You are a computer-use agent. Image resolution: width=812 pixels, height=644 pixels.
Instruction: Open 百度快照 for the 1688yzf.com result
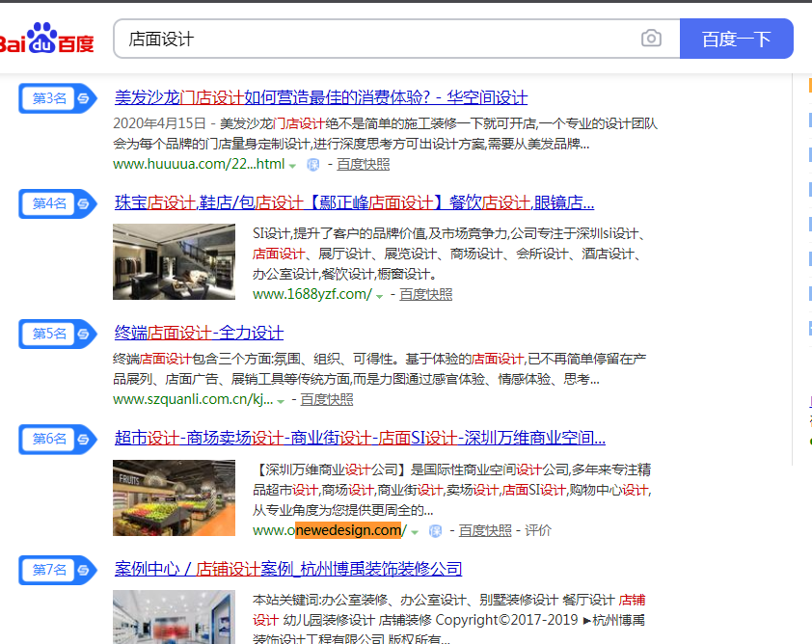point(425,295)
